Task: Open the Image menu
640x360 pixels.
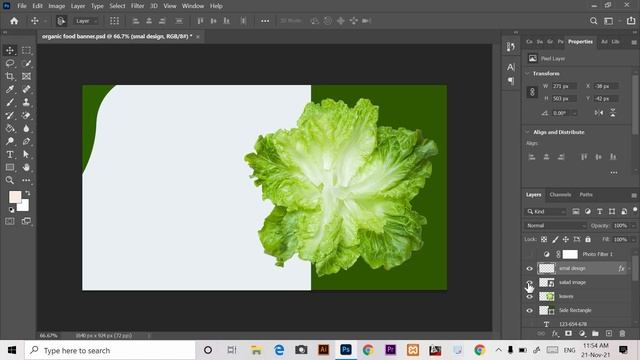Action: [57, 6]
